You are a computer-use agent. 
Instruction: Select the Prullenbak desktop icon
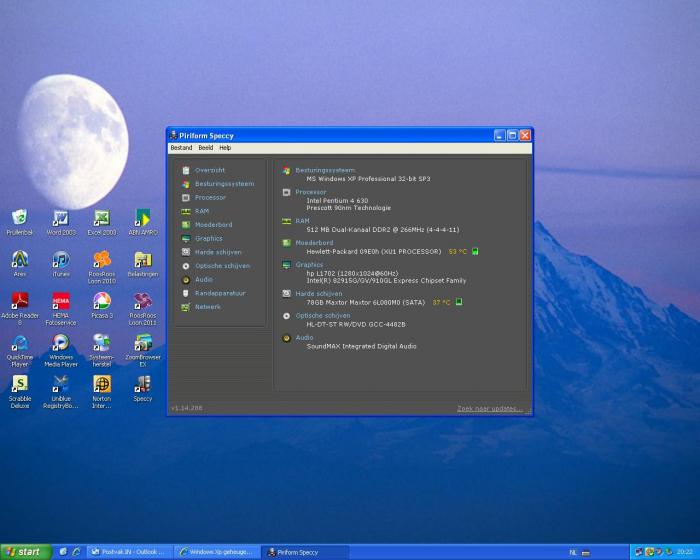(x=20, y=222)
